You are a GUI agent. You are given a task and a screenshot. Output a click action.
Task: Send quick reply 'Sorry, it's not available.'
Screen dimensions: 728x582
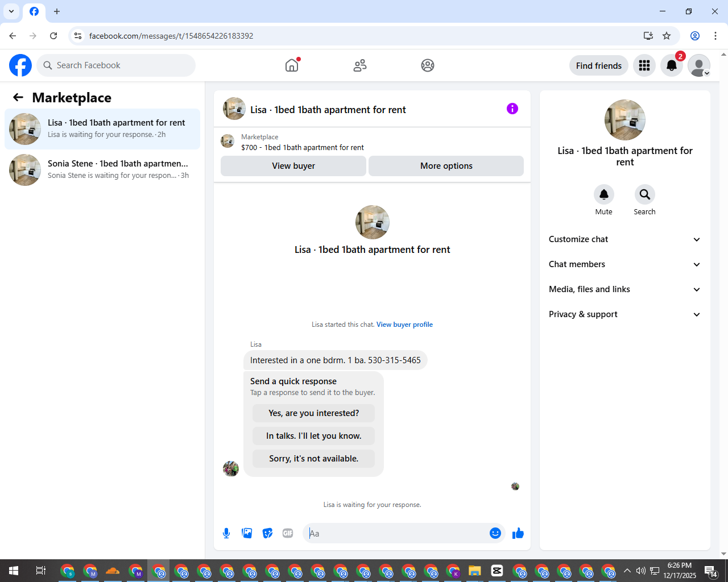pyautogui.click(x=314, y=459)
